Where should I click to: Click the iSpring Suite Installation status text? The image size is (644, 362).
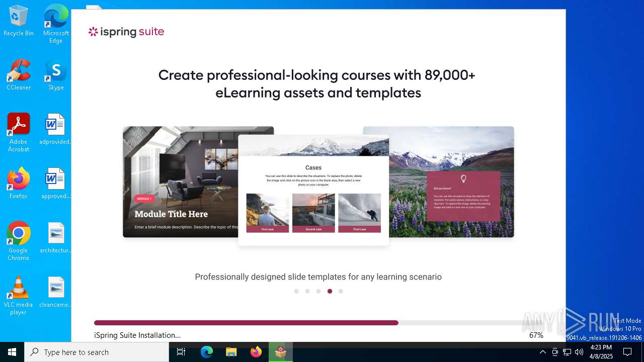[137, 335]
